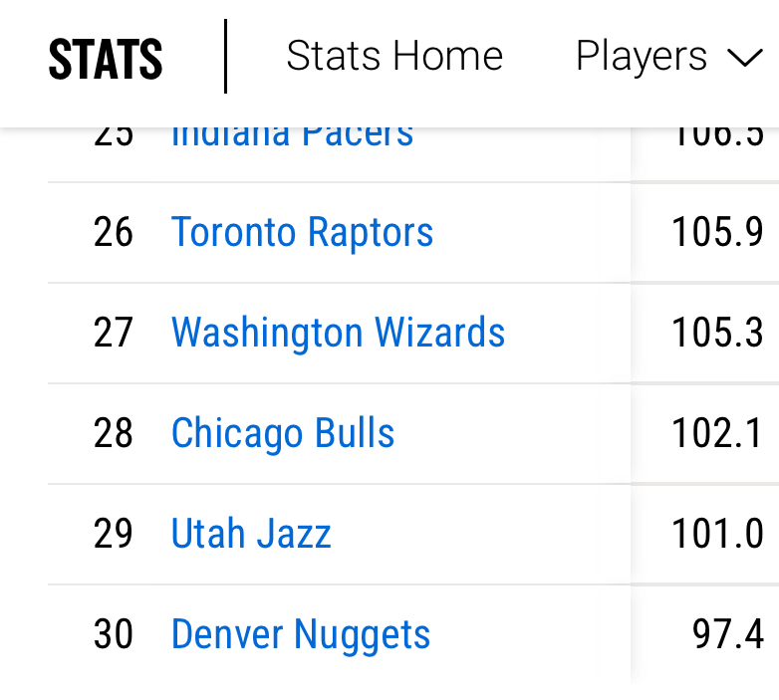Click the Nuggets' 97.4 value
Screen dimensions: 779x700
coord(728,634)
